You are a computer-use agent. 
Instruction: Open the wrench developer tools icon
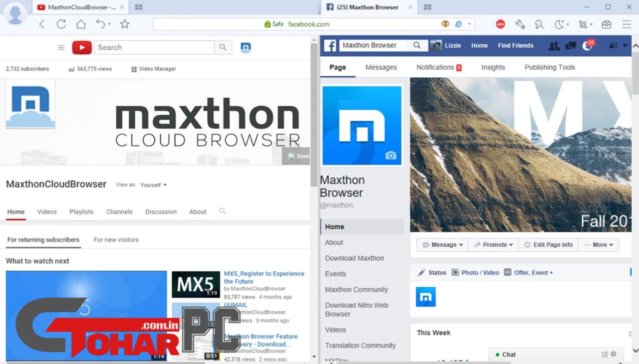[520, 24]
